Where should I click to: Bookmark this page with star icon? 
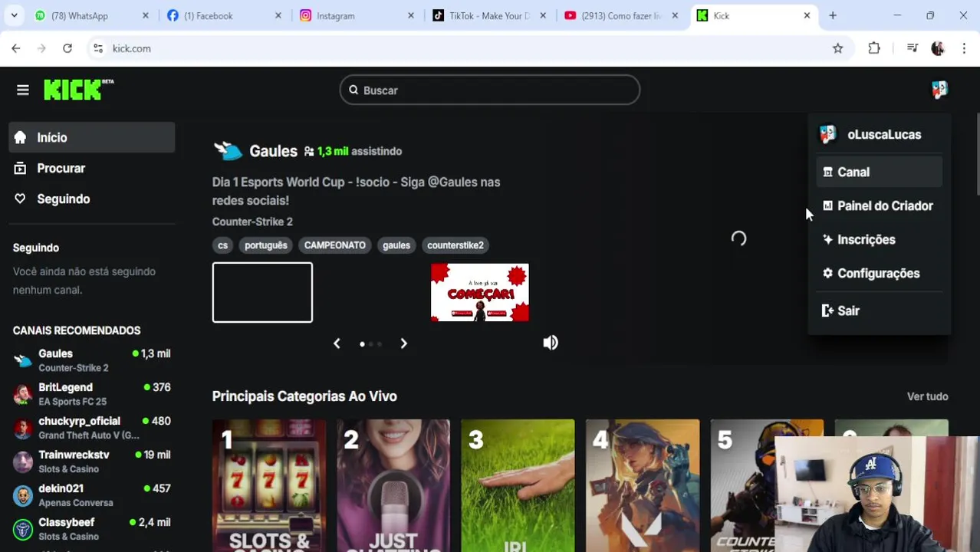[x=837, y=48]
